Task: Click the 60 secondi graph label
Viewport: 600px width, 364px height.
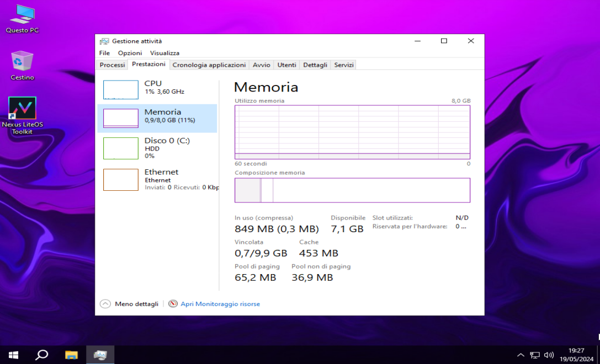Action: (x=251, y=164)
